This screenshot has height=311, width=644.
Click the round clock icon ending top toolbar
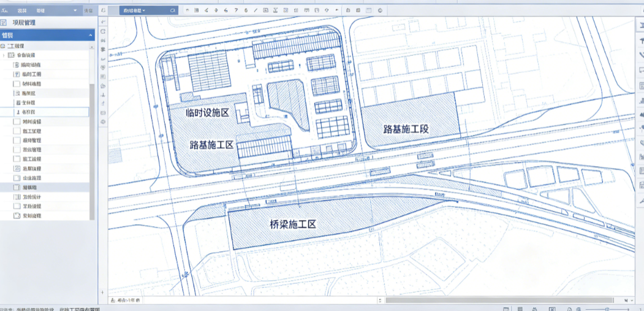pos(380,10)
